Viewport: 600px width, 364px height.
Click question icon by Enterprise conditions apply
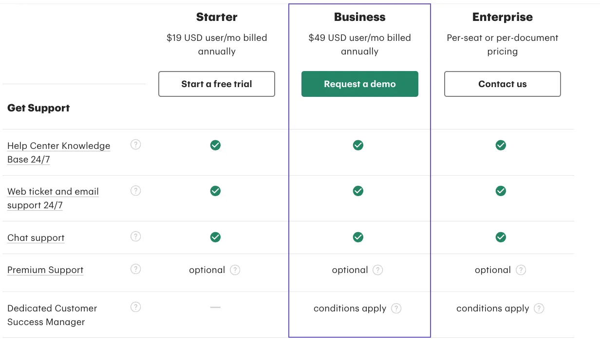[x=539, y=309]
